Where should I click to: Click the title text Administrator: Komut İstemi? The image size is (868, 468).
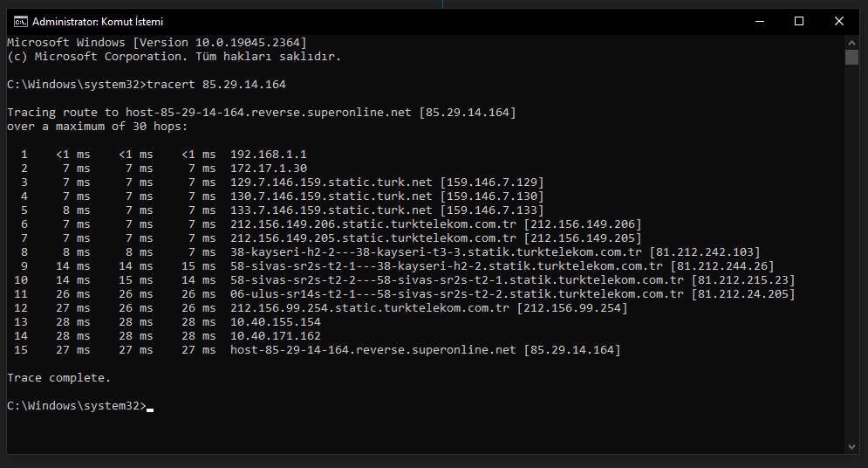point(98,22)
